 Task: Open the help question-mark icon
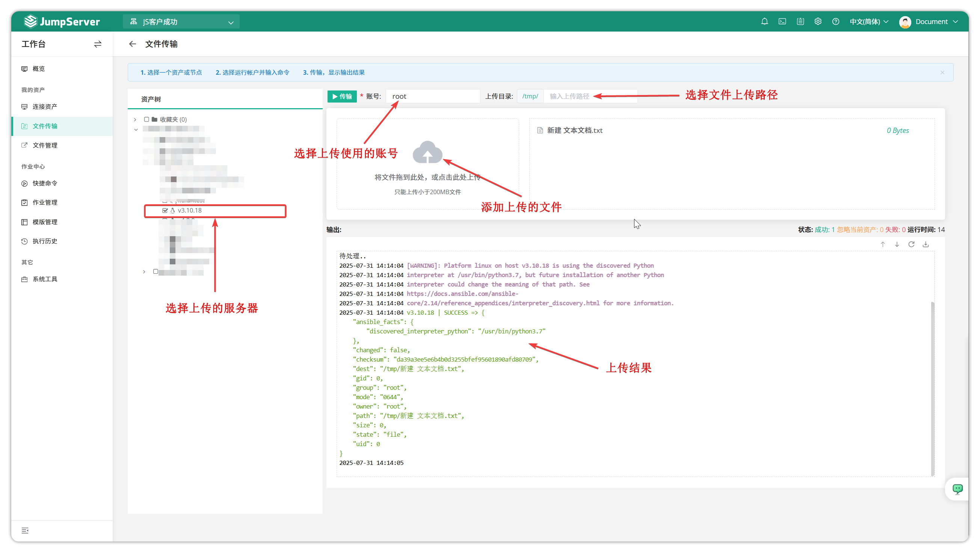pyautogui.click(x=835, y=22)
